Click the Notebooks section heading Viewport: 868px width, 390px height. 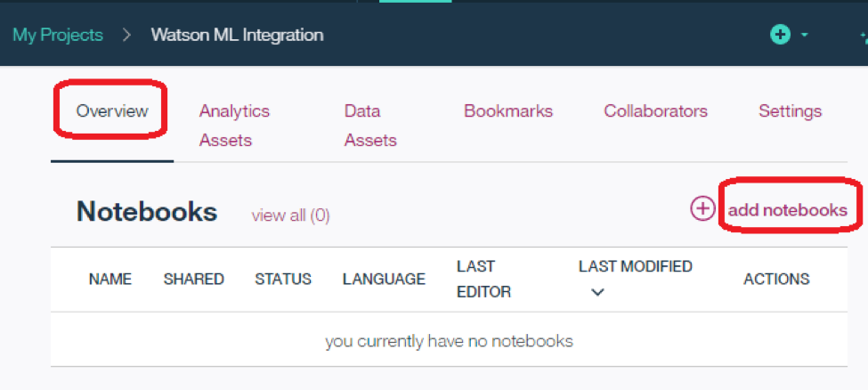[x=147, y=211]
